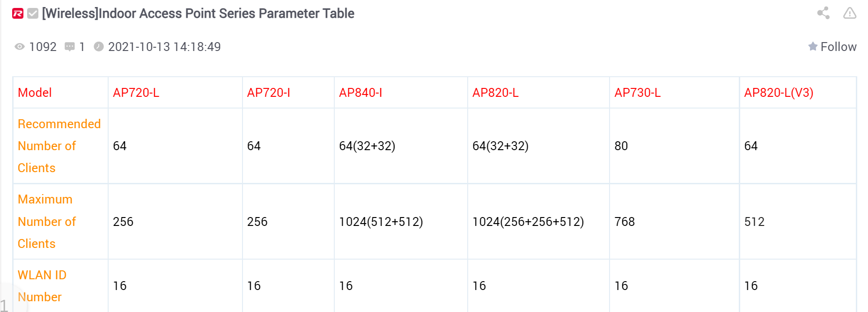Click the gray checkmark badge beside title
Screen dimensions: 868x312
(x=33, y=14)
